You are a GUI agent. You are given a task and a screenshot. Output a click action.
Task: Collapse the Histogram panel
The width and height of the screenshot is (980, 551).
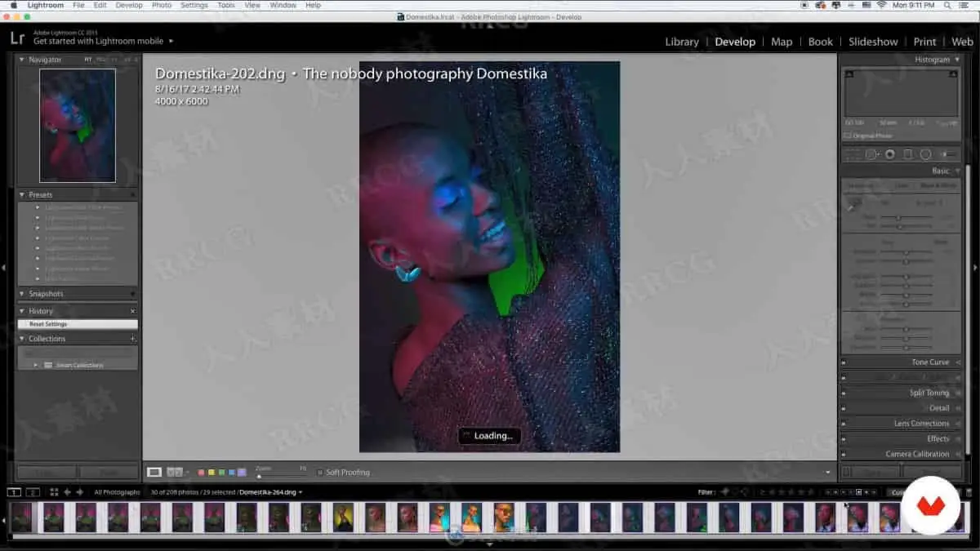click(x=957, y=60)
